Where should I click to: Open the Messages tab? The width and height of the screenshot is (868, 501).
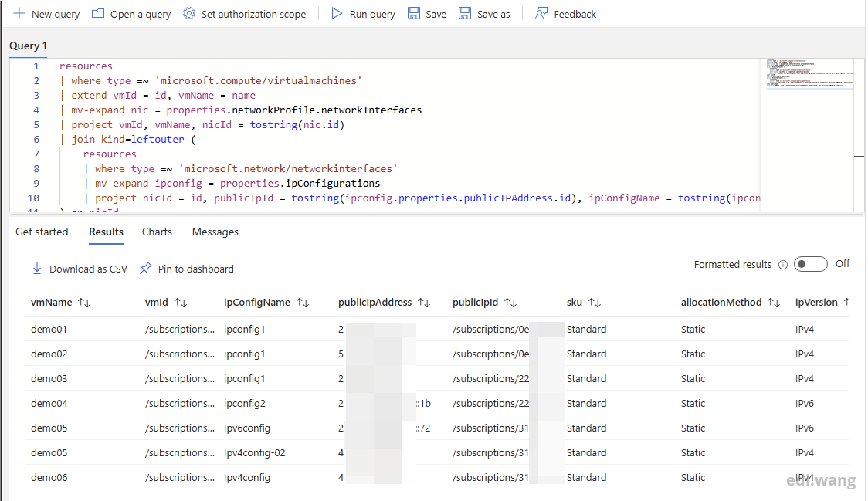coord(215,232)
